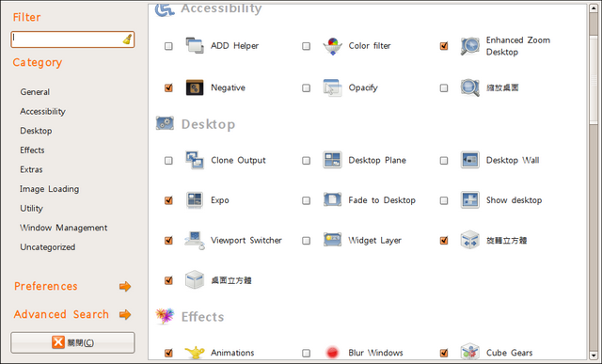The width and height of the screenshot is (602, 364).
Task: Open the ADD Helper plugin icon
Action: point(195,46)
